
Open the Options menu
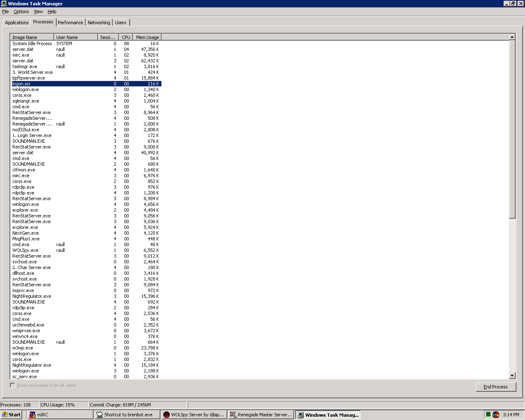[21, 11]
